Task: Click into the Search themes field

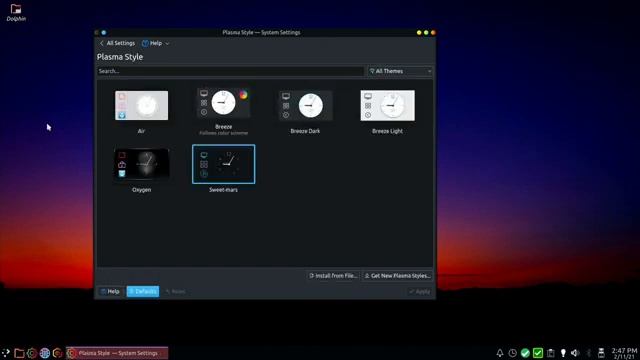Action: [230, 71]
